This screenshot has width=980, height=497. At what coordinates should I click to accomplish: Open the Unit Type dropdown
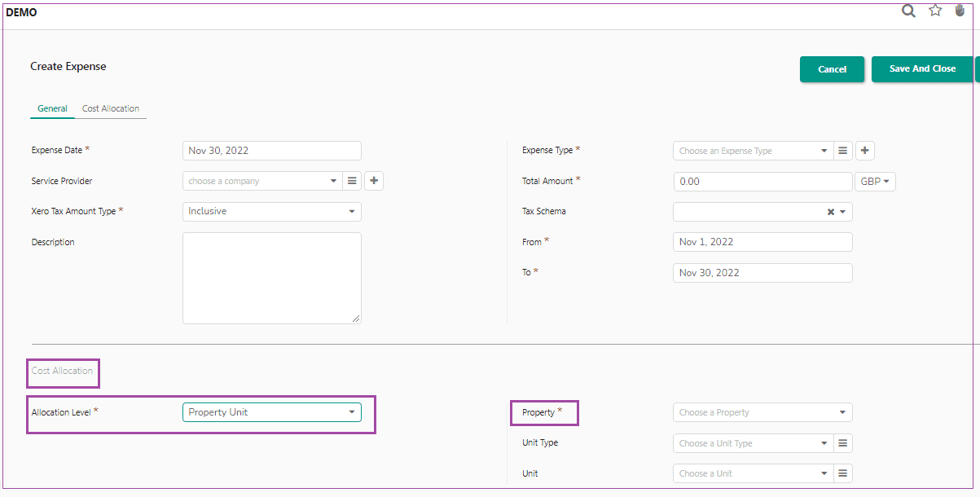(x=753, y=443)
